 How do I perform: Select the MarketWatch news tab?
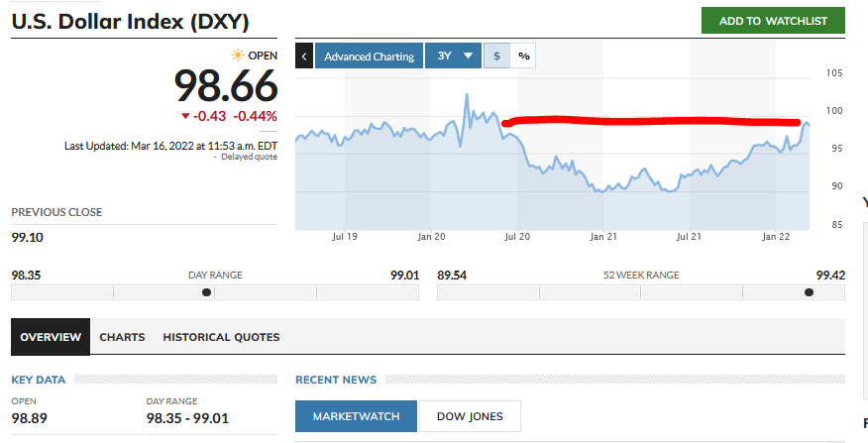point(356,416)
